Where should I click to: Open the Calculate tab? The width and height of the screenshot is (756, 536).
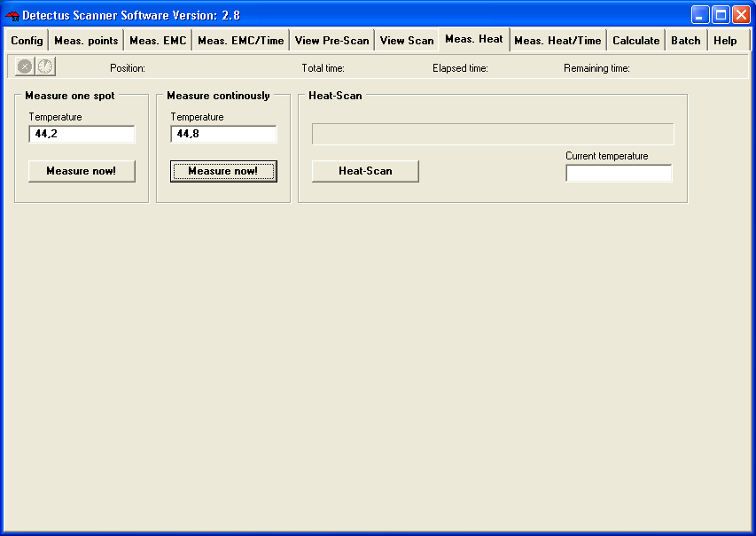point(636,41)
